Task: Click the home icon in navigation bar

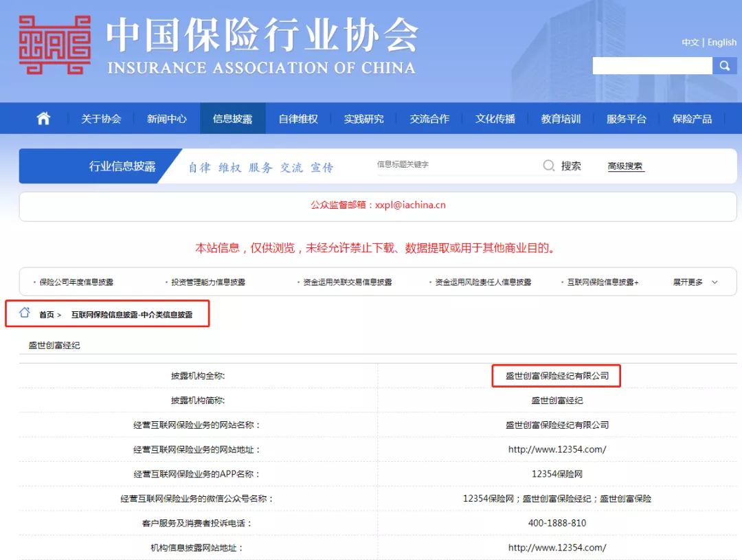Action: [x=43, y=118]
